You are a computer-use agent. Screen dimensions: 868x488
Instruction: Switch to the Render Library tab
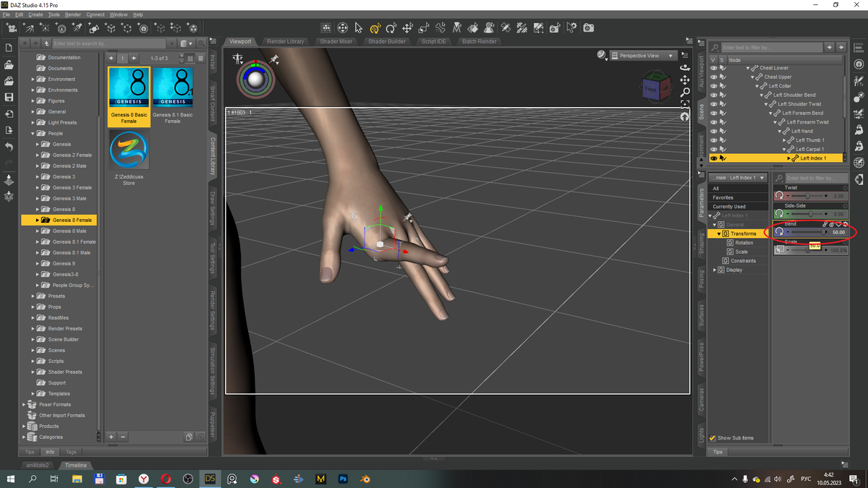tap(285, 41)
